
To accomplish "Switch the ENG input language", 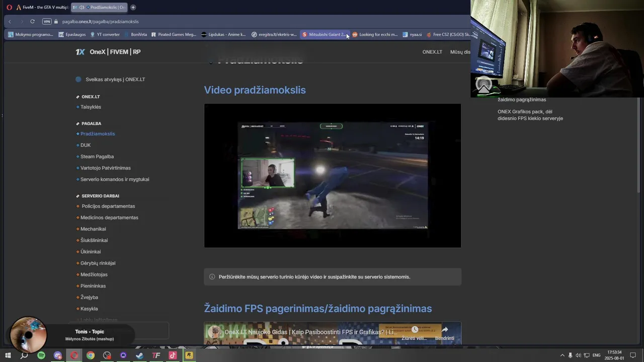I will click(596, 355).
